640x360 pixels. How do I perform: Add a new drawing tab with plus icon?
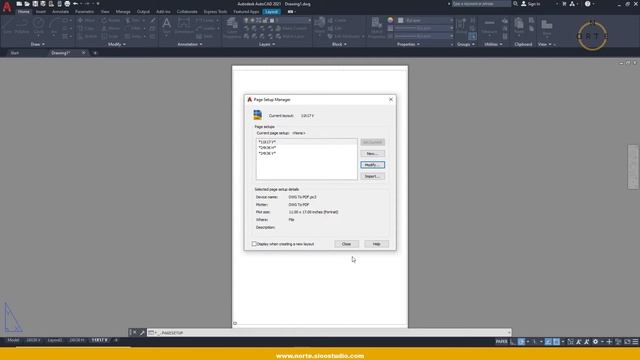[x=95, y=53]
